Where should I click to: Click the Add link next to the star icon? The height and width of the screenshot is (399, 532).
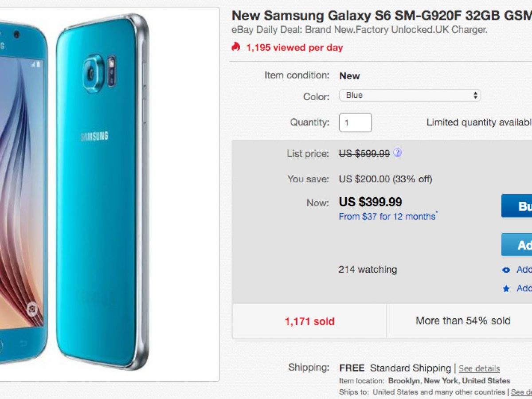(x=524, y=288)
